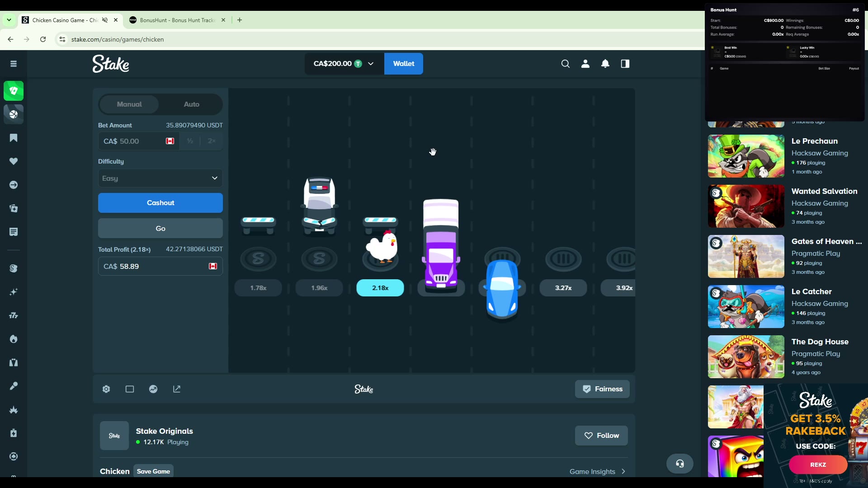The height and width of the screenshot is (488, 868).
Task: Open the Fairness dialog
Action: (x=602, y=389)
